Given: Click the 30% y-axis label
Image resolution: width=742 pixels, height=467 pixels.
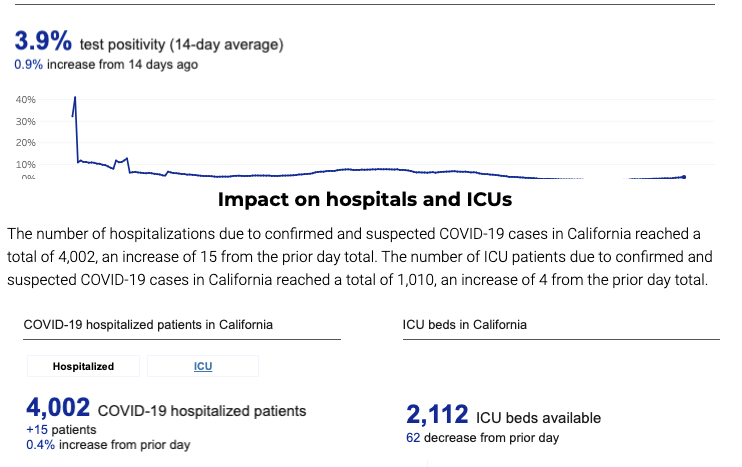Looking at the screenshot, I should click(x=26, y=122).
